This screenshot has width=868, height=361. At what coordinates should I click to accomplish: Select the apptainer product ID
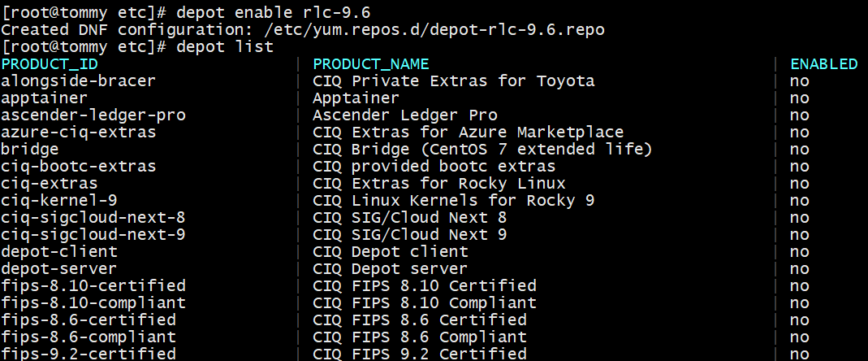coord(44,98)
